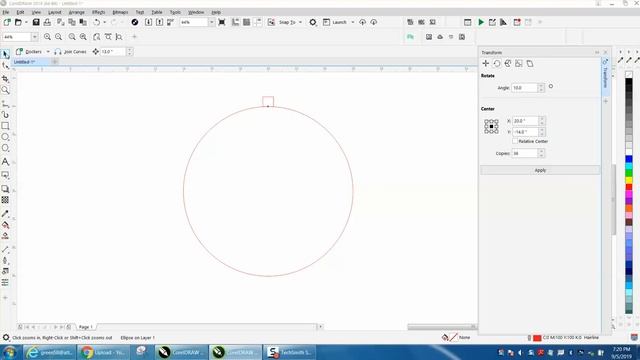Select the Eyedropper tool
640x360 pixels.
tap(5, 213)
